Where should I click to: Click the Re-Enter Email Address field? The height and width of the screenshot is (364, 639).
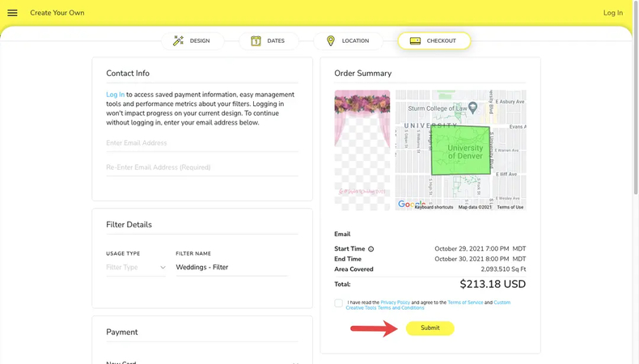pyautogui.click(x=201, y=167)
